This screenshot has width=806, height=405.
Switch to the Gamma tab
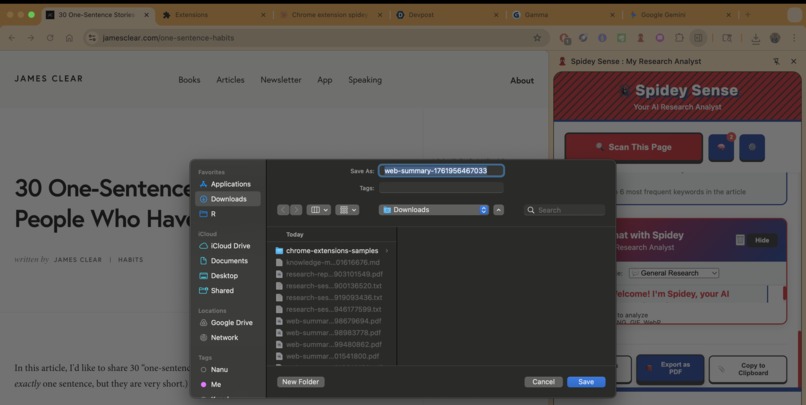[564, 15]
